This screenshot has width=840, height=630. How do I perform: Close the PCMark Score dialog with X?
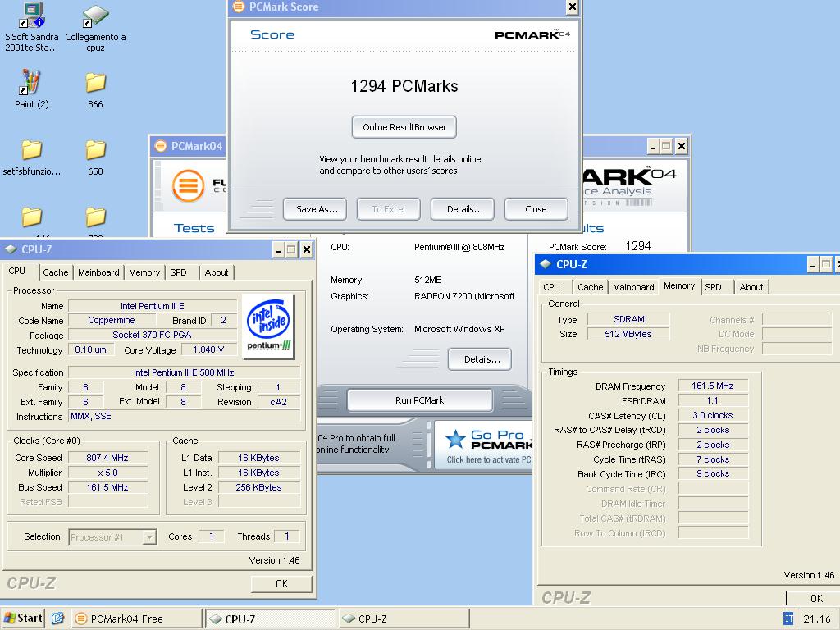click(x=573, y=7)
